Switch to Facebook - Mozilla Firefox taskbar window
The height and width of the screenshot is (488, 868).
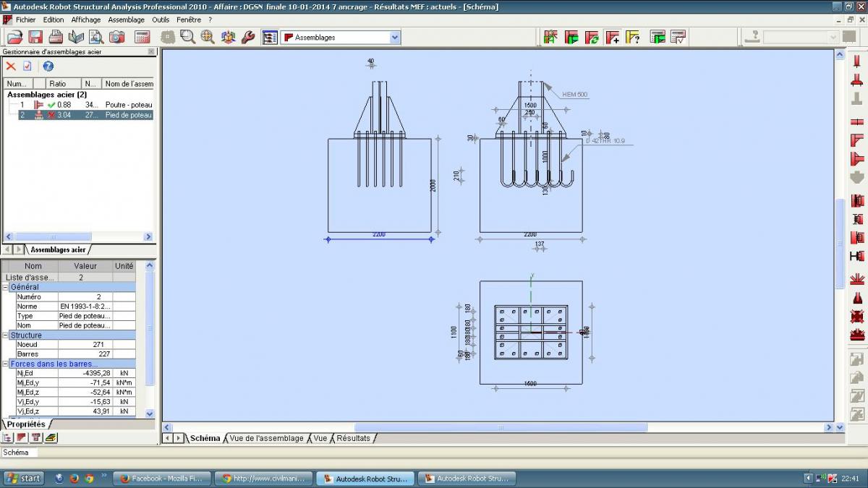pyautogui.click(x=163, y=478)
